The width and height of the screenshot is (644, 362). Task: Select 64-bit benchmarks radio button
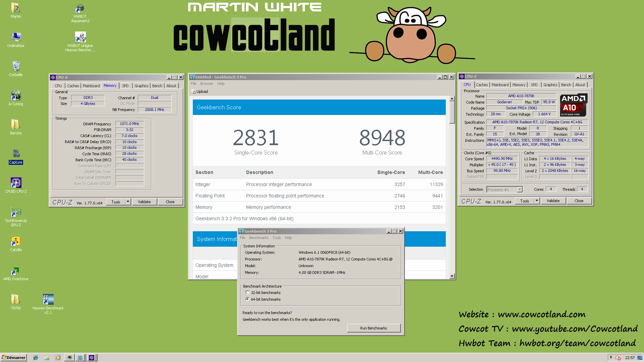point(248,299)
